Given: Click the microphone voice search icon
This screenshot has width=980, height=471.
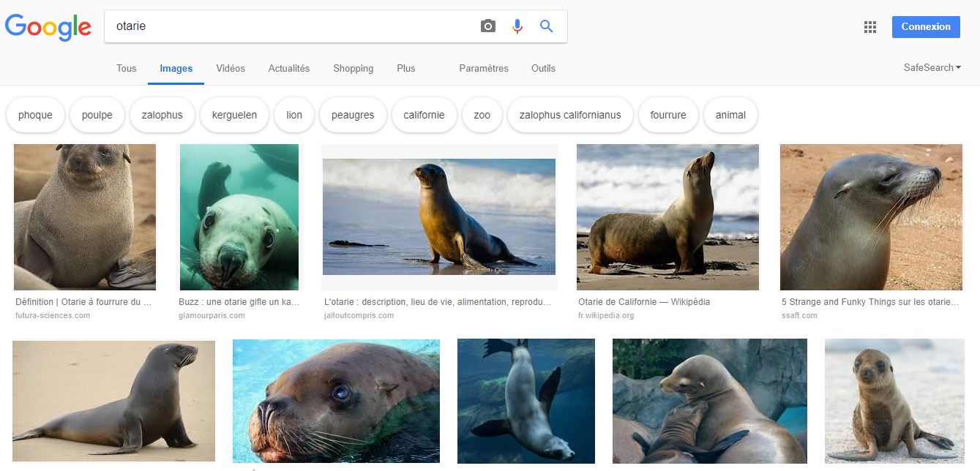Looking at the screenshot, I should point(517,26).
